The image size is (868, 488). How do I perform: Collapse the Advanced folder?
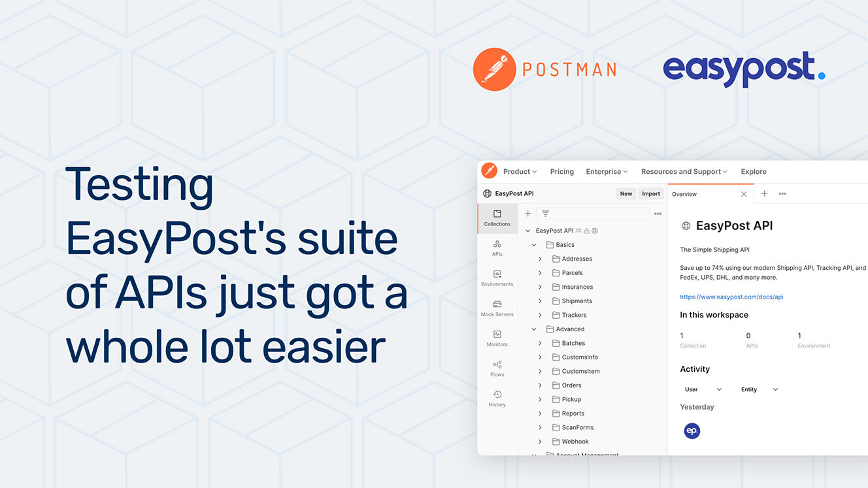(534, 329)
